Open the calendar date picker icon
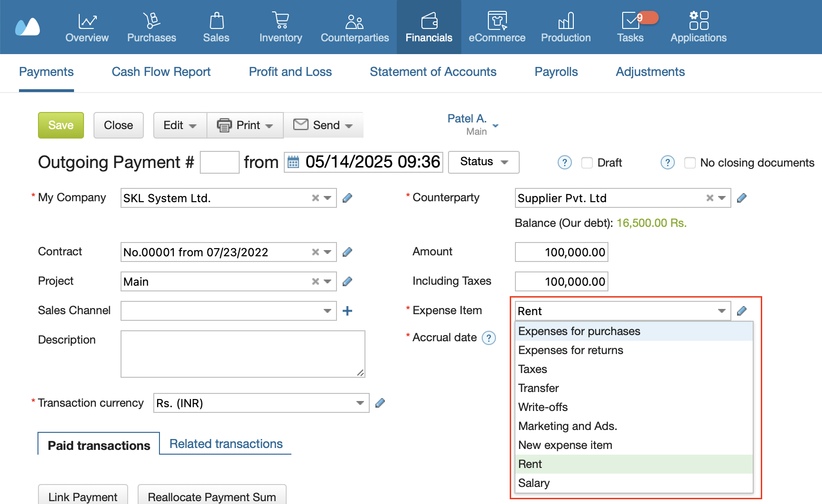Screen dimensions: 822x504 293,162
